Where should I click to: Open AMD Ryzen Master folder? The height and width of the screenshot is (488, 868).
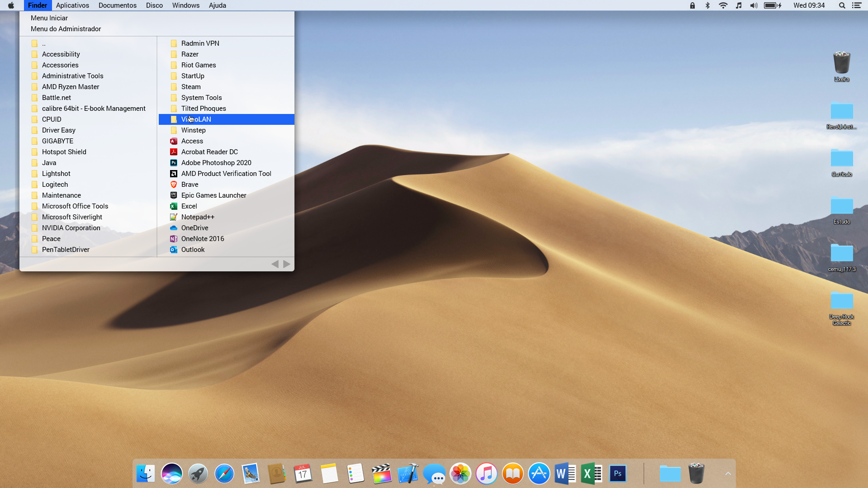pos(88,87)
